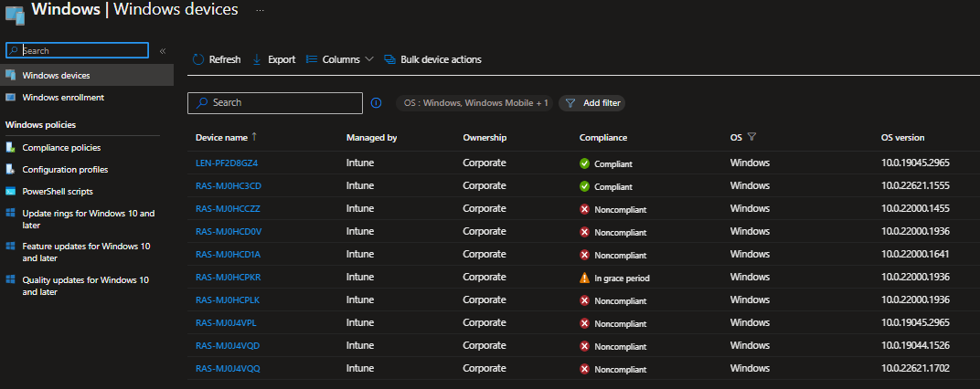Open device RAS-MJ0HCPKR
Viewport: 980px width, 389px height.
click(x=229, y=277)
